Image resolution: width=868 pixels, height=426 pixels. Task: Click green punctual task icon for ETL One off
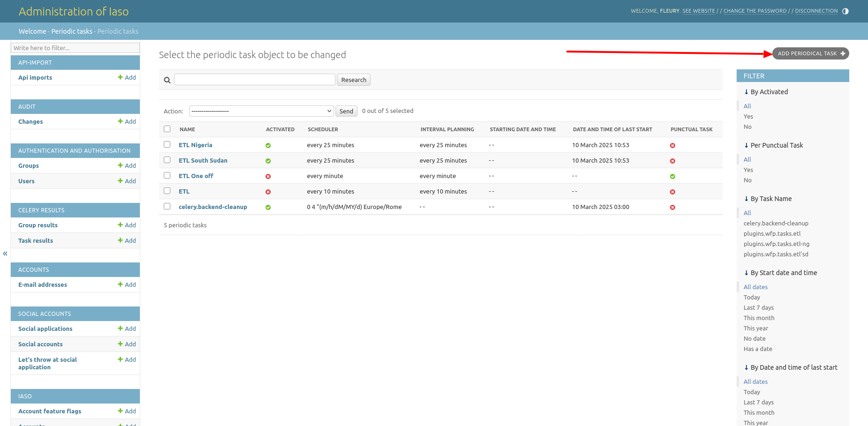point(672,176)
